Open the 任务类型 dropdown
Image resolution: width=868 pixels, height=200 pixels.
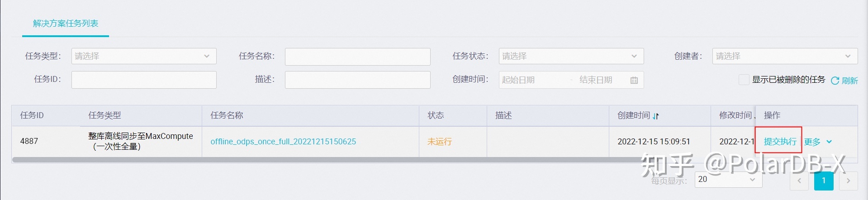[x=143, y=56]
